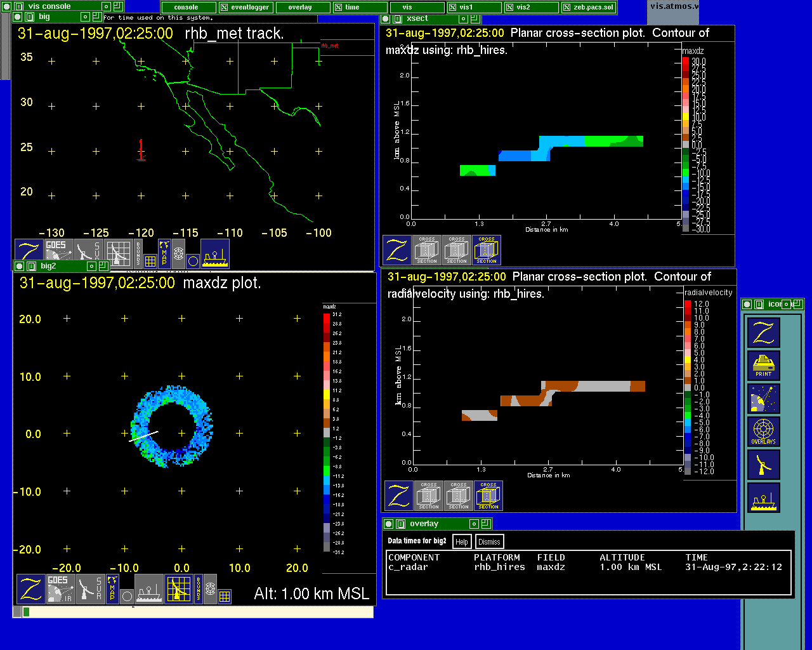
Task: Click the white cross-section line on radar plot
Action: pyautogui.click(x=143, y=436)
